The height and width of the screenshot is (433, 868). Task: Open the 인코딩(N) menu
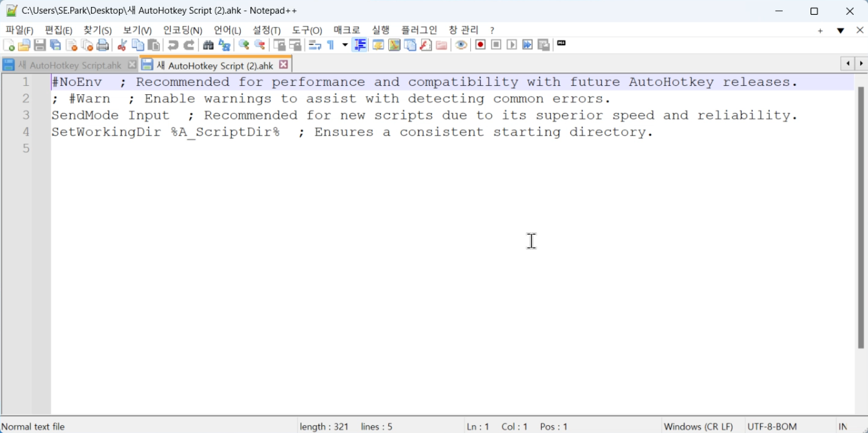[183, 30]
